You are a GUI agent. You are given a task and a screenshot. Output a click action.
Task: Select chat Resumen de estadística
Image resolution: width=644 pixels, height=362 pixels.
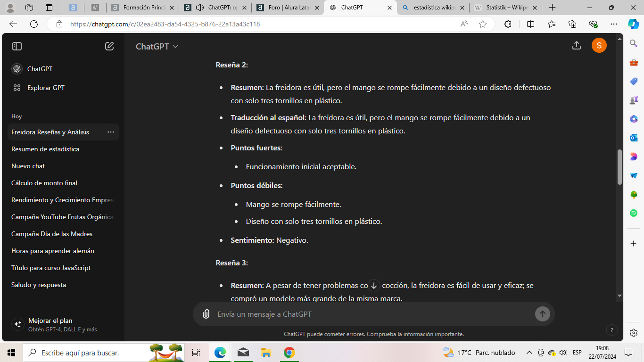click(x=63, y=149)
